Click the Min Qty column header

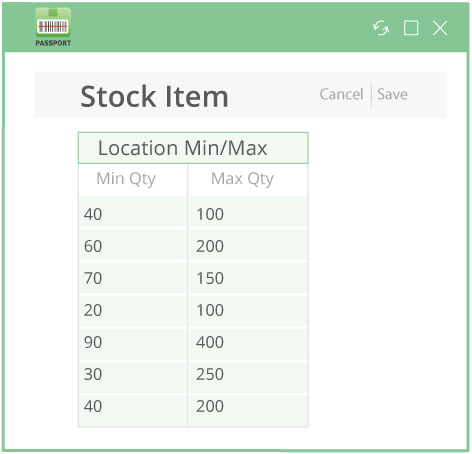click(133, 179)
